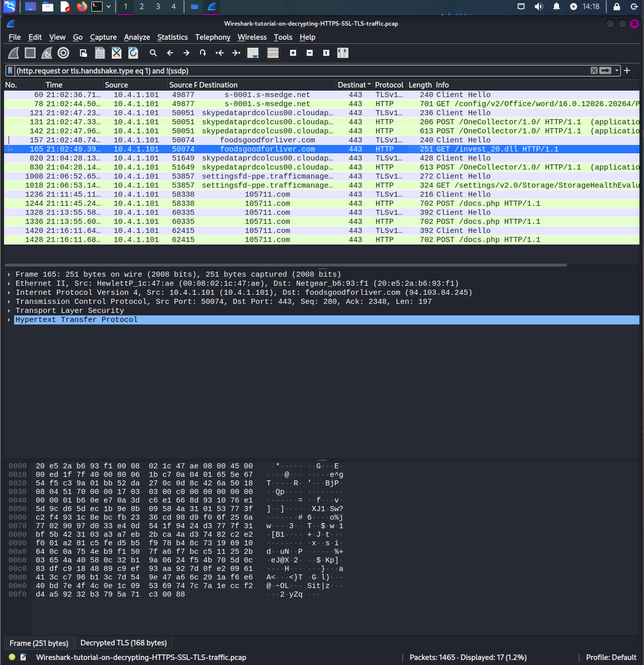Find a packet magnifier icon

[x=153, y=53]
